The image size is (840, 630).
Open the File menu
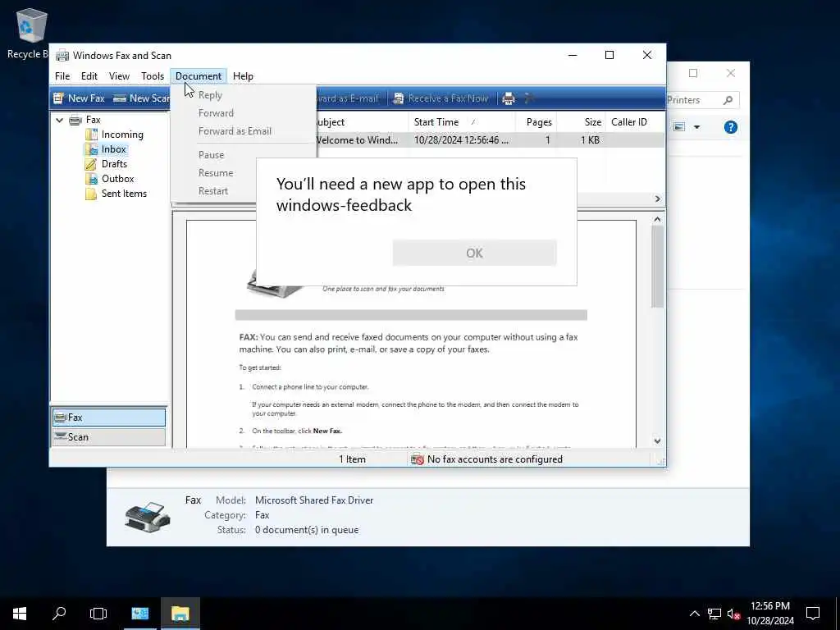click(x=62, y=76)
